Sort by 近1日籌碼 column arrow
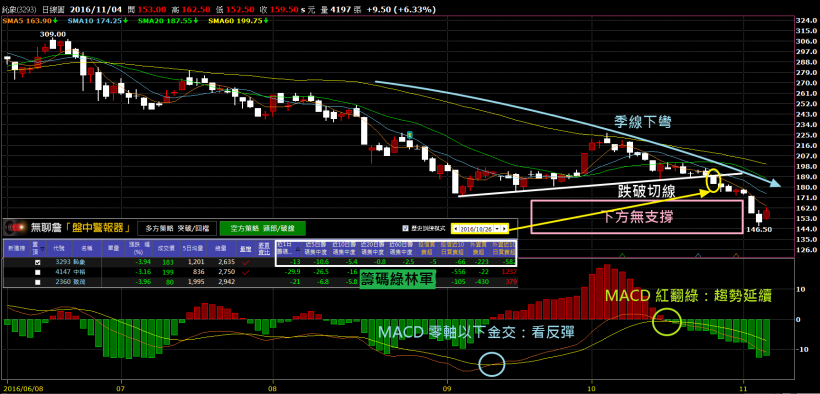The image size is (820, 394). 298,250
